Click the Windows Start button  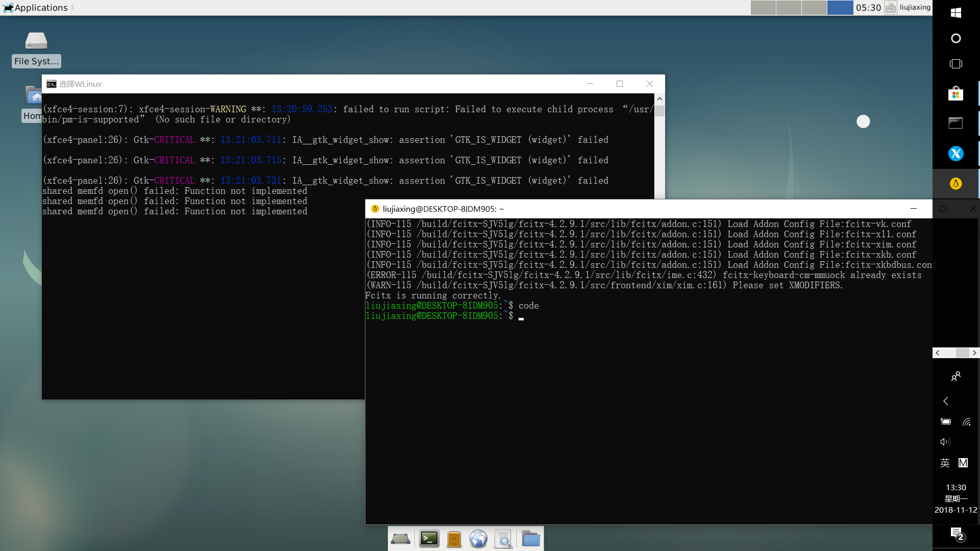957,13
